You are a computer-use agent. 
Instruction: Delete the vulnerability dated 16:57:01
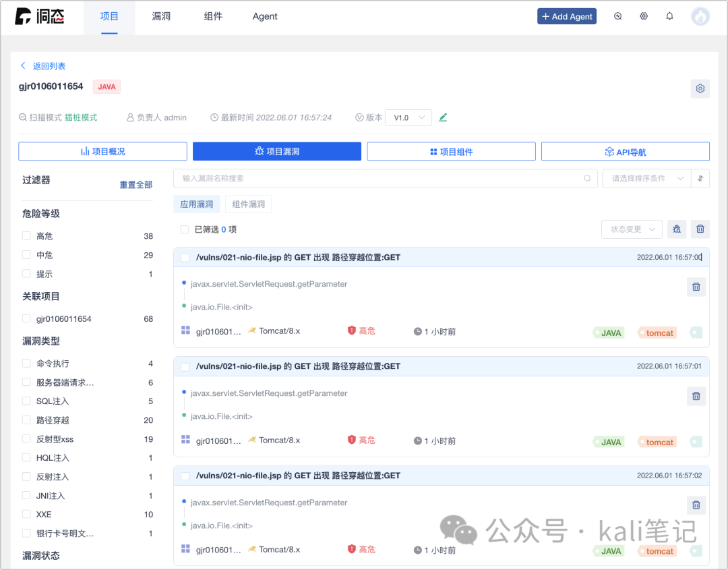click(696, 396)
